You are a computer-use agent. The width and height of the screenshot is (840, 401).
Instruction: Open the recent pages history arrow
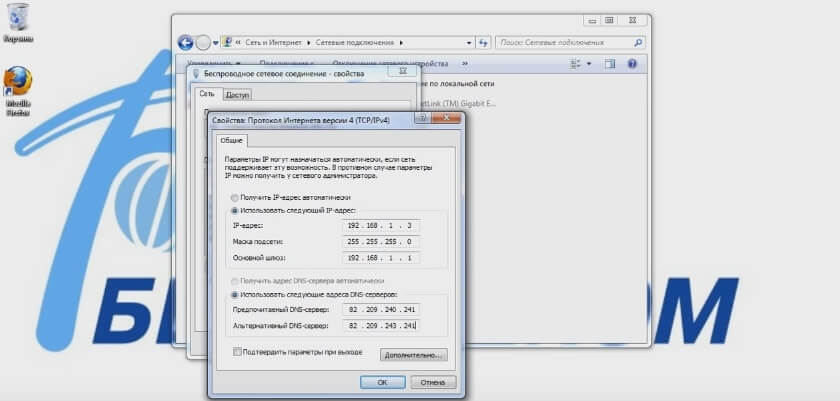pyautogui.click(x=215, y=43)
